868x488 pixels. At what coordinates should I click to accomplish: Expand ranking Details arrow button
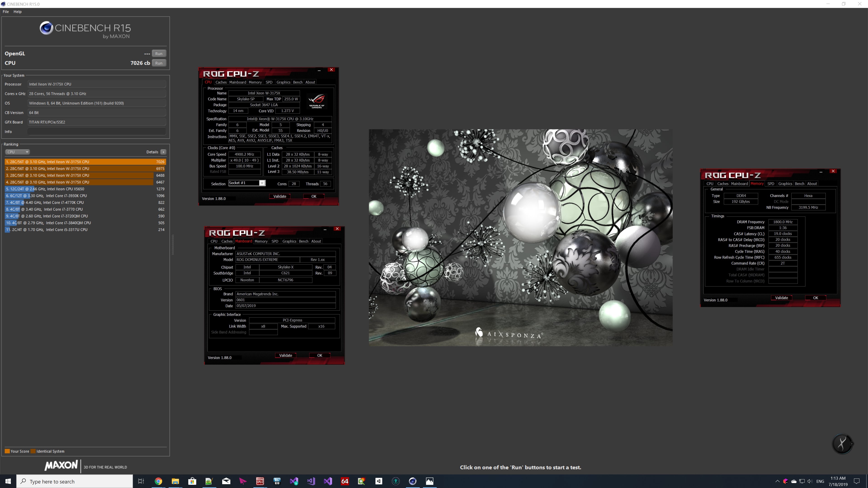click(x=163, y=152)
